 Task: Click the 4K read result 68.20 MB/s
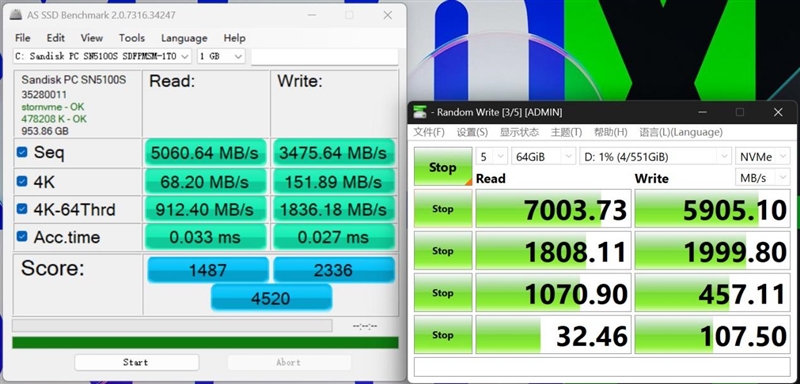tap(205, 182)
